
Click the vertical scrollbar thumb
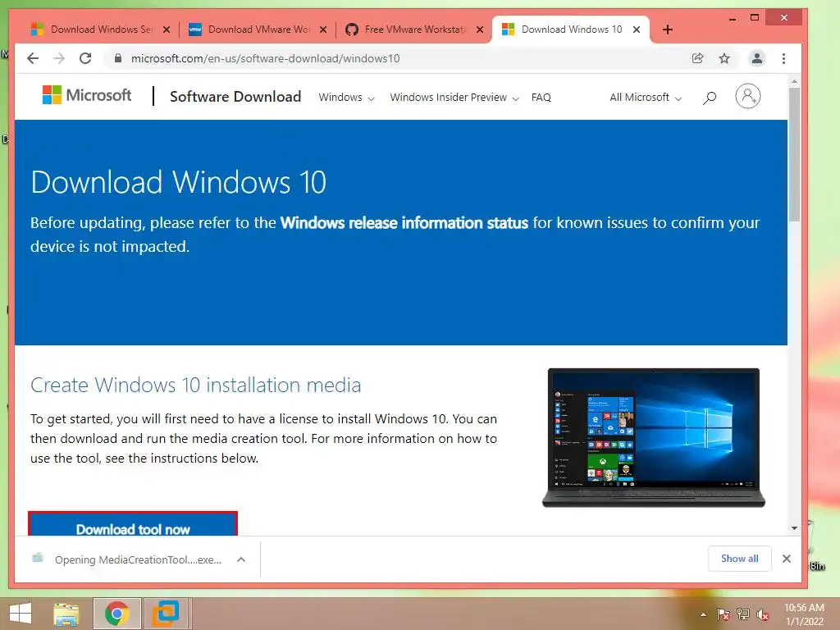point(794,154)
